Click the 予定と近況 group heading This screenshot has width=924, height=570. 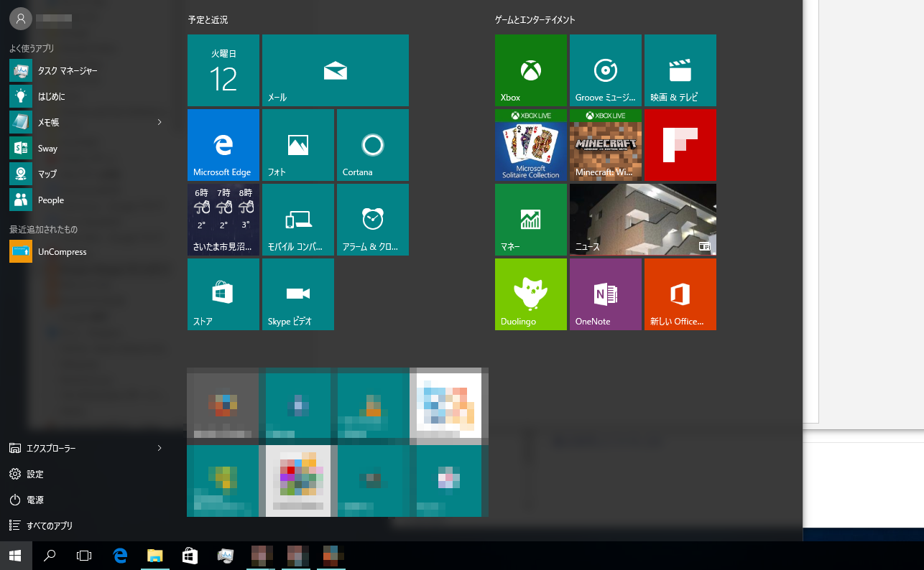click(208, 20)
